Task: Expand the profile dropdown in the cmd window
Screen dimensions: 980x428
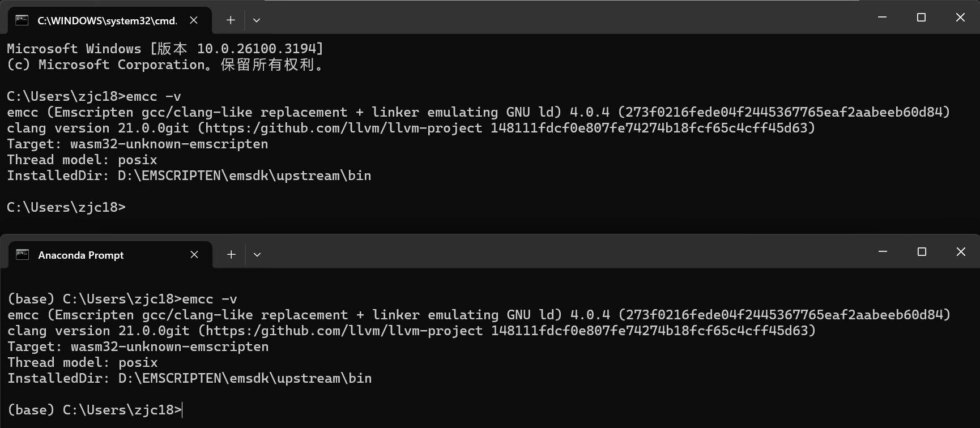Action: coord(257,20)
